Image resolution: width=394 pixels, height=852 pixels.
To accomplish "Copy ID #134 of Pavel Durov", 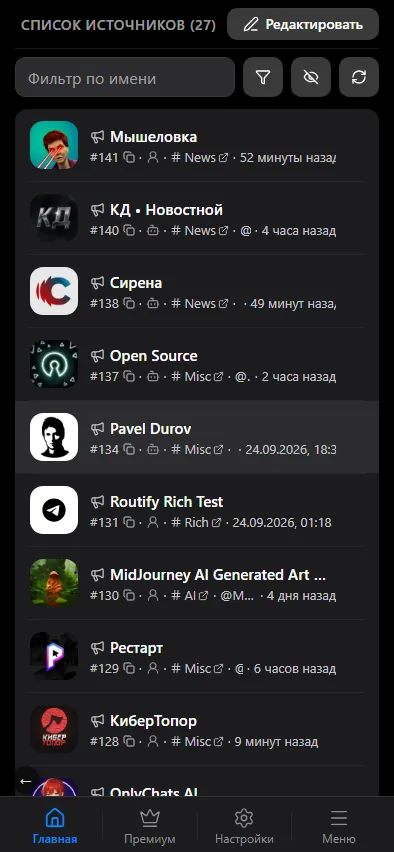I will pos(129,449).
